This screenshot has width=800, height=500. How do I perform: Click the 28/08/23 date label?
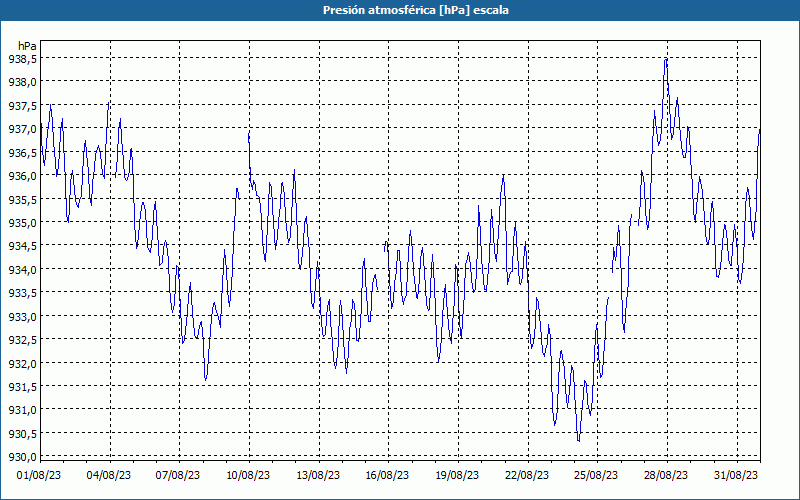point(666,476)
